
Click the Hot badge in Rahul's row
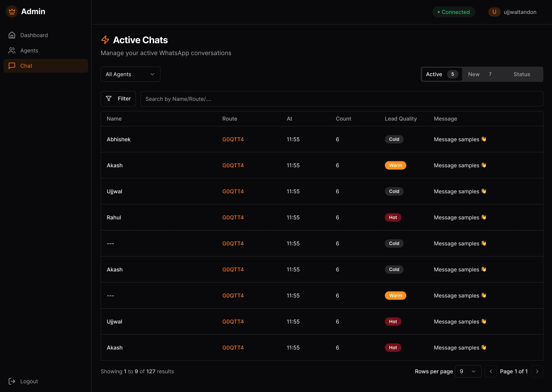click(393, 218)
